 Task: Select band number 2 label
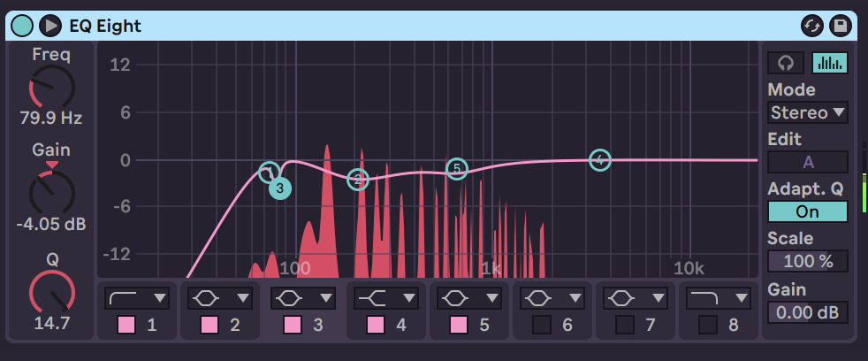coord(235,325)
